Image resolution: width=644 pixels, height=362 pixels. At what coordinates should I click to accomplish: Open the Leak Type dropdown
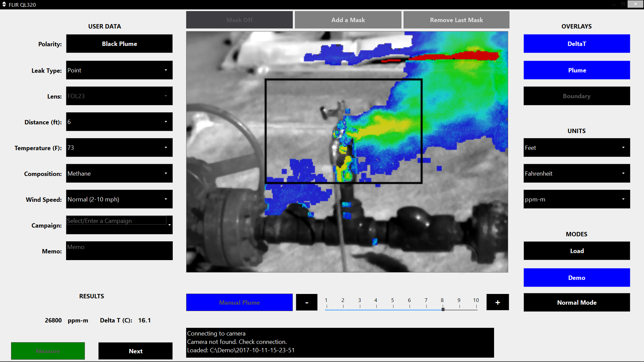(x=119, y=70)
